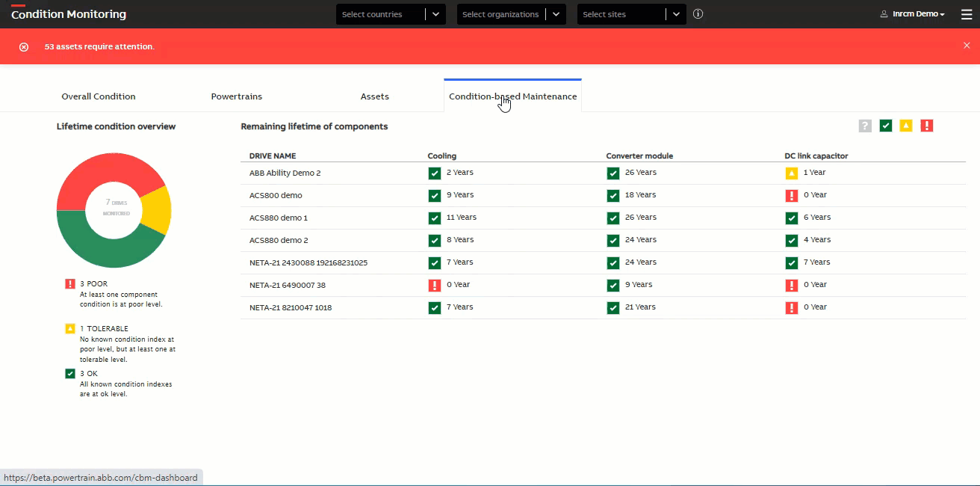Click the Condition Monitoring app title
The height and width of the screenshot is (486, 980).
pyautogui.click(x=69, y=14)
